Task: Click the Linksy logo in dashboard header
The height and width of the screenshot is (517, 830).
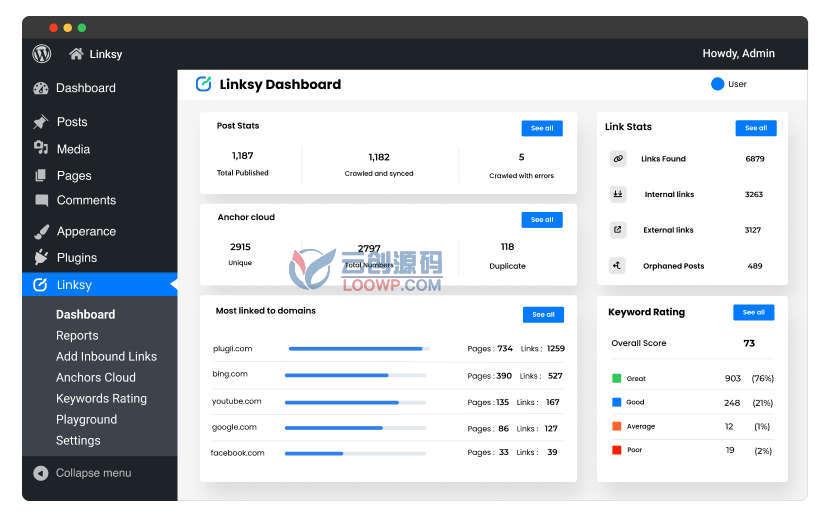Action: [x=204, y=84]
